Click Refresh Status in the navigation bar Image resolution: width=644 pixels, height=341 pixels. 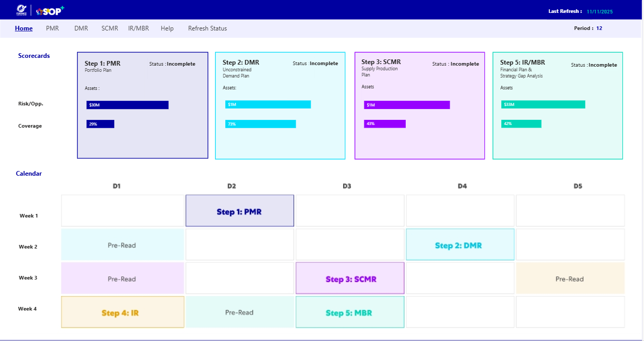[207, 28]
